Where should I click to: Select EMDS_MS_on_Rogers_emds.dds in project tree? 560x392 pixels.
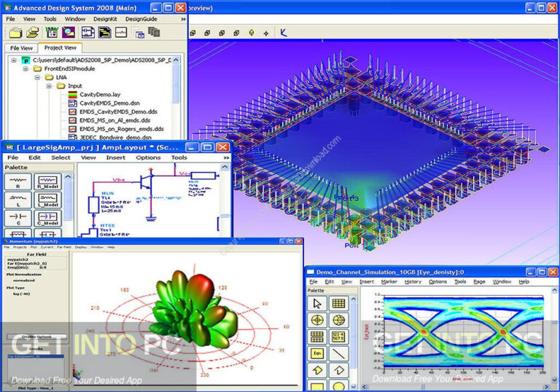(x=122, y=129)
